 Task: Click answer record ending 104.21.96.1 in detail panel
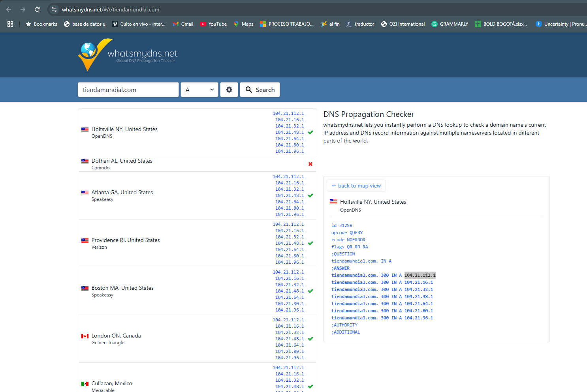click(x=382, y=318)
